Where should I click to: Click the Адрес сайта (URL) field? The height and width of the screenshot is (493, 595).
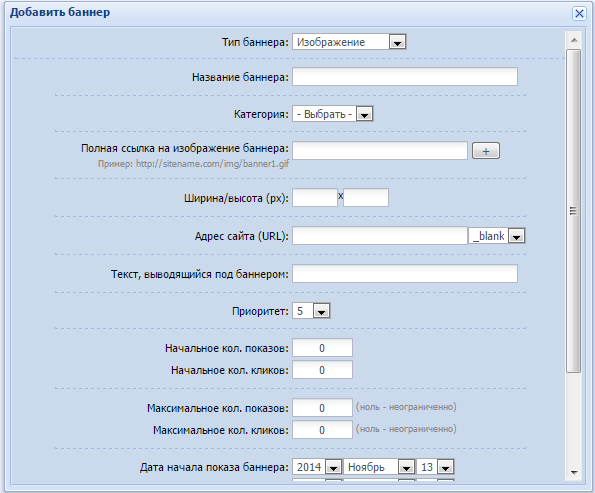coord(380,236)
